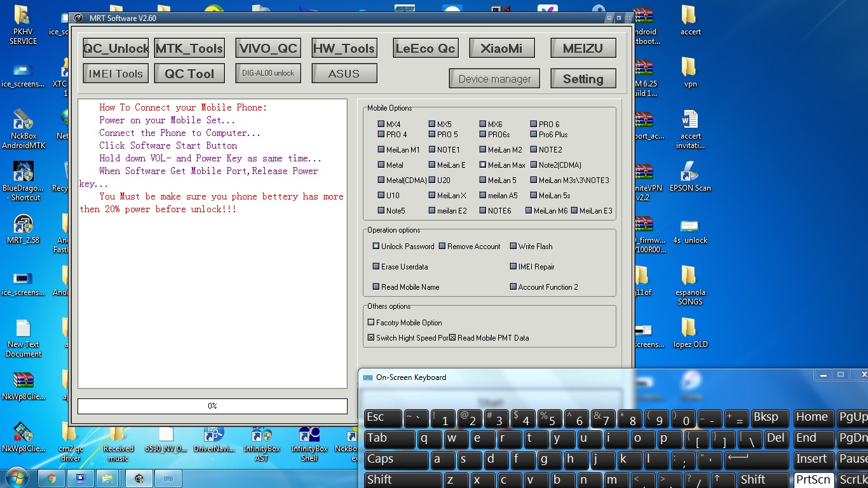This screenshot has width=868, height=488.
Task: Open the LeEco Qc module
Action: [426, 48]
